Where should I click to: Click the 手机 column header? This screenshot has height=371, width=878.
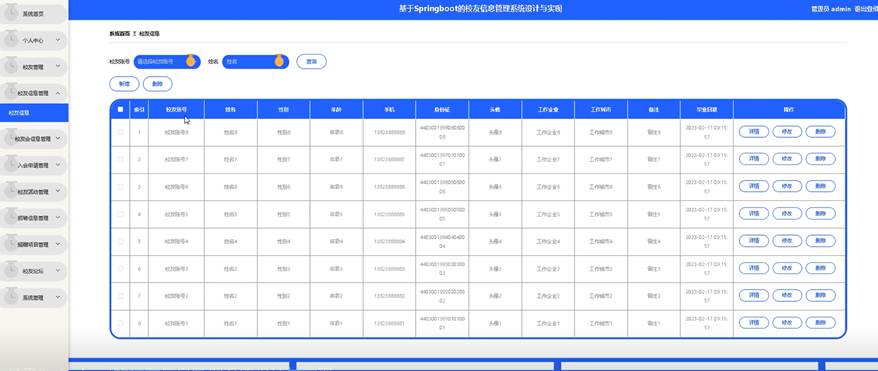[x=389, y=110]
